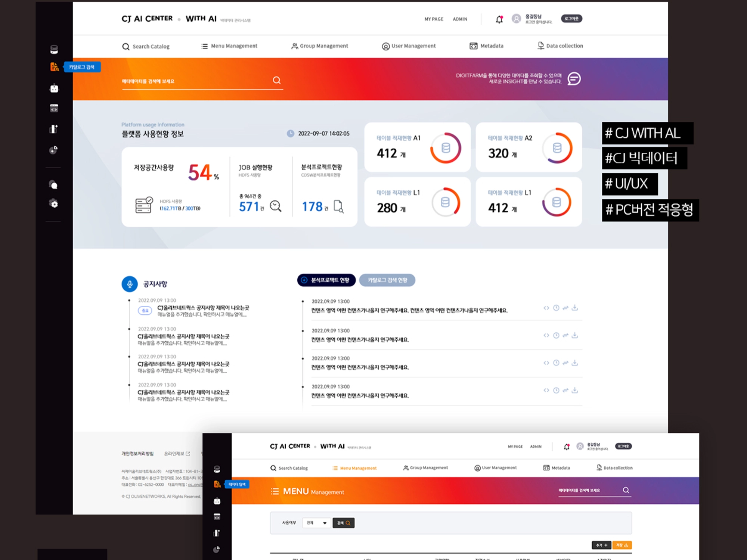Image resolution: width=747 pixels, height=560 pixels.
Task: Open the 사용여부 dropdown in lower window
Action: 316,523
